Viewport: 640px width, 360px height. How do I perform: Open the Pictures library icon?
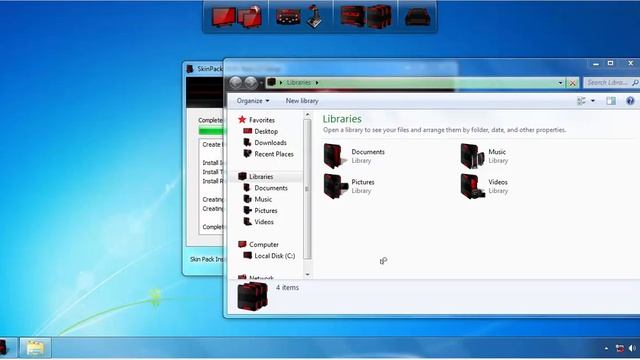click(x=335, y=186)
